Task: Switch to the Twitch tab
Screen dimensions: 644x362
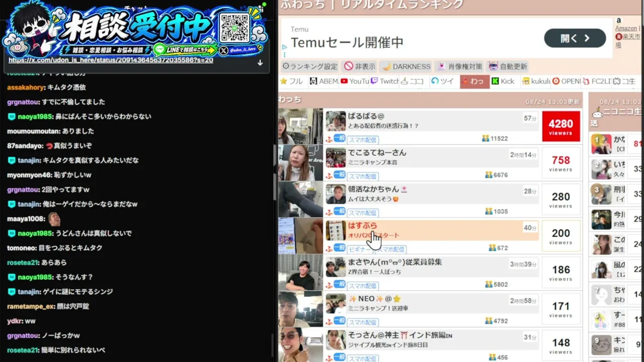Action: [385, 81]
